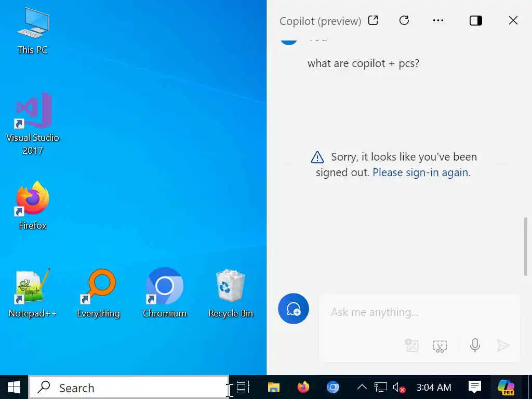The height and width of the screenshot is (399, 532).
Task: Follow the 'Please sign-in again' link
Action: [x=421, y=172]
